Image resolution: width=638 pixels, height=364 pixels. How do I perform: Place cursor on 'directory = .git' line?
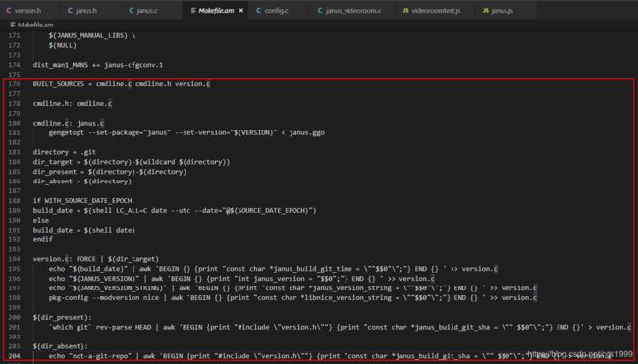65,152
